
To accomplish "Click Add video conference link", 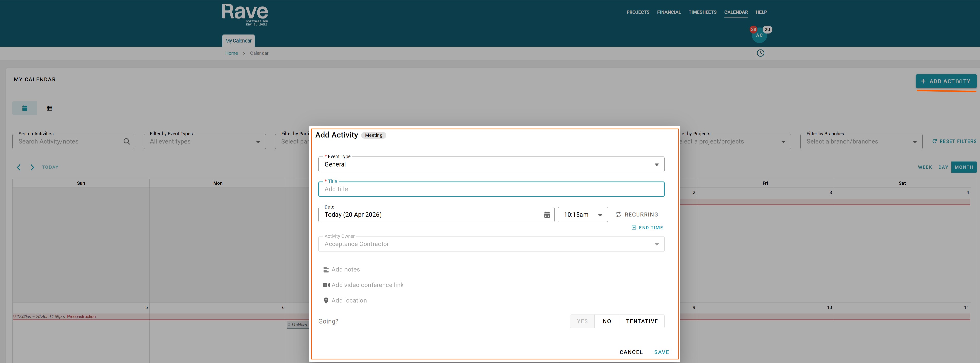I will coord(367,285).
